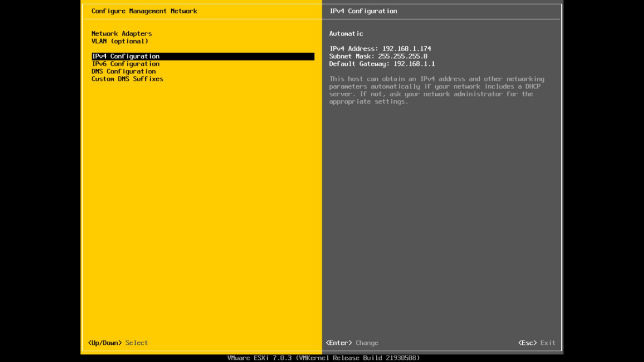The height and width of the screenshot is (362, 644).
Task: Click the <Enter> Change hint
Action: [x=352, y=343]
